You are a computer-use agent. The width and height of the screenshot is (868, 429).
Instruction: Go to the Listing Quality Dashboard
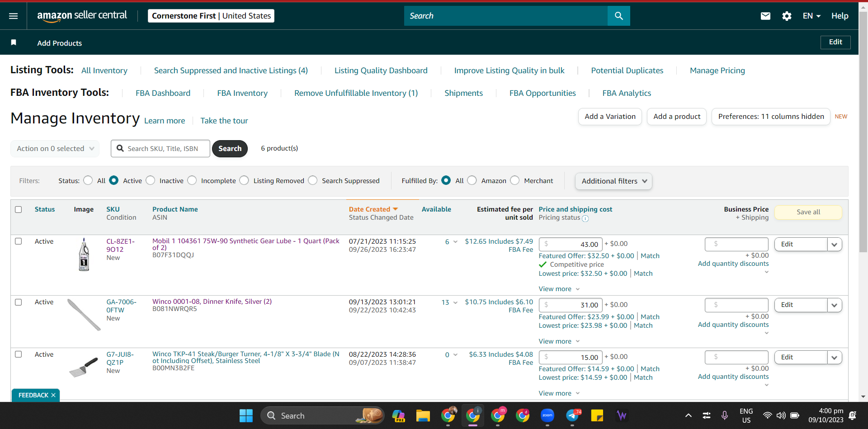tap(381, 71)
